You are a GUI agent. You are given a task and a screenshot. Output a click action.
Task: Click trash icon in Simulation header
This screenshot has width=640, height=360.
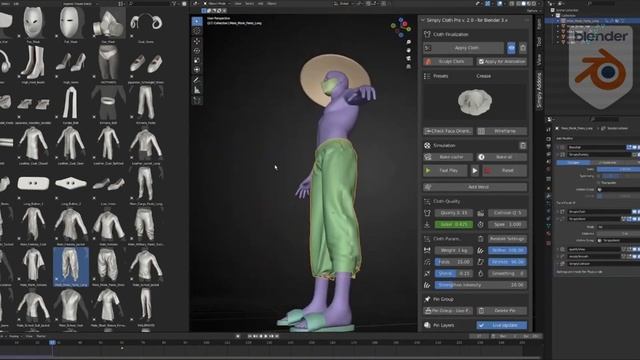[522, 145]
